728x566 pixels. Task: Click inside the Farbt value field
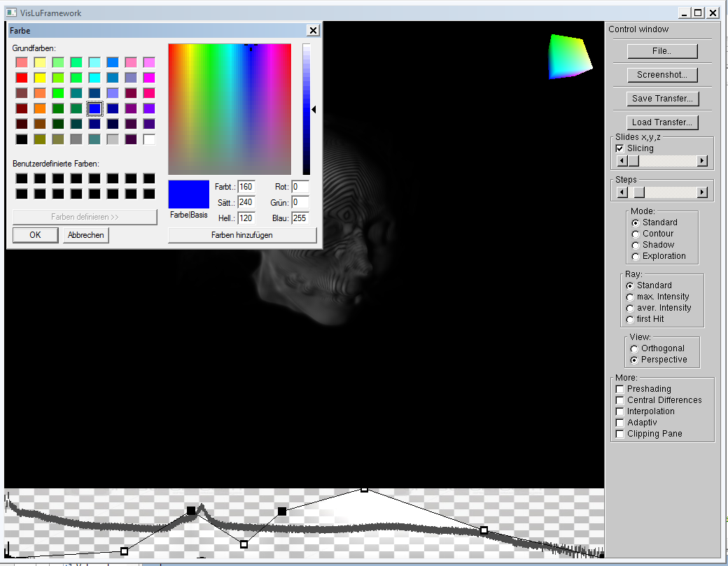coord(246,186)
